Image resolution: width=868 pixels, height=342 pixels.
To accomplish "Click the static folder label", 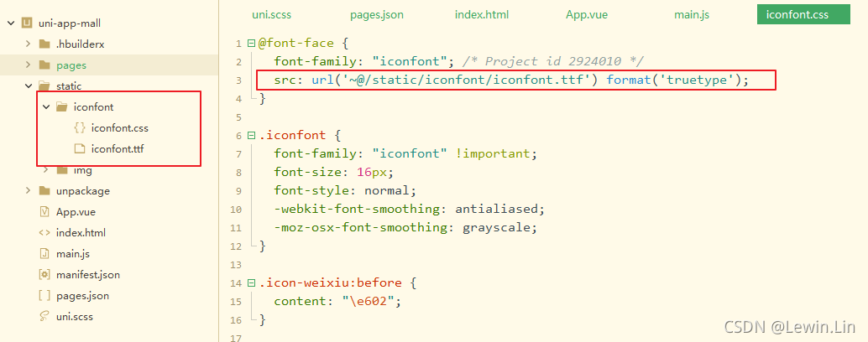I will click(x=69, y=86).
